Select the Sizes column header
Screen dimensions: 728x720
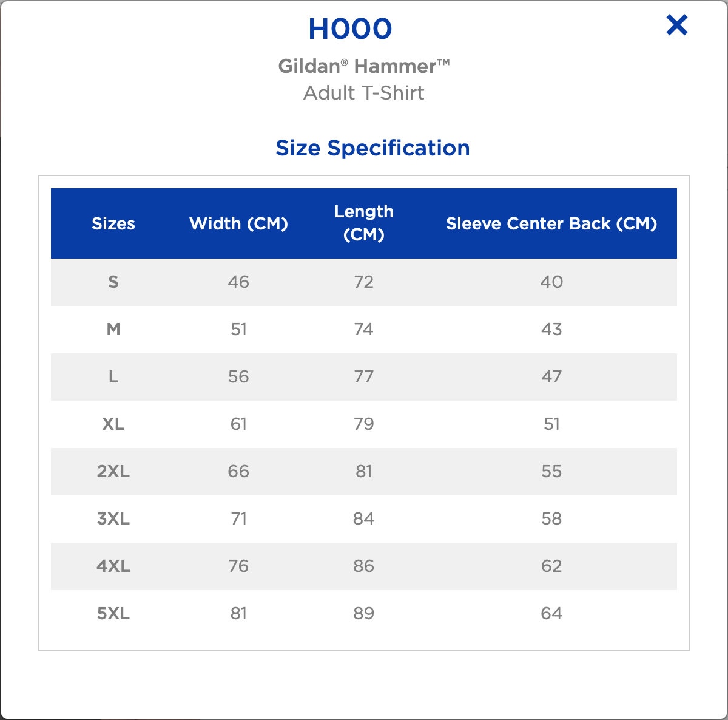click(x=113, y=223)
